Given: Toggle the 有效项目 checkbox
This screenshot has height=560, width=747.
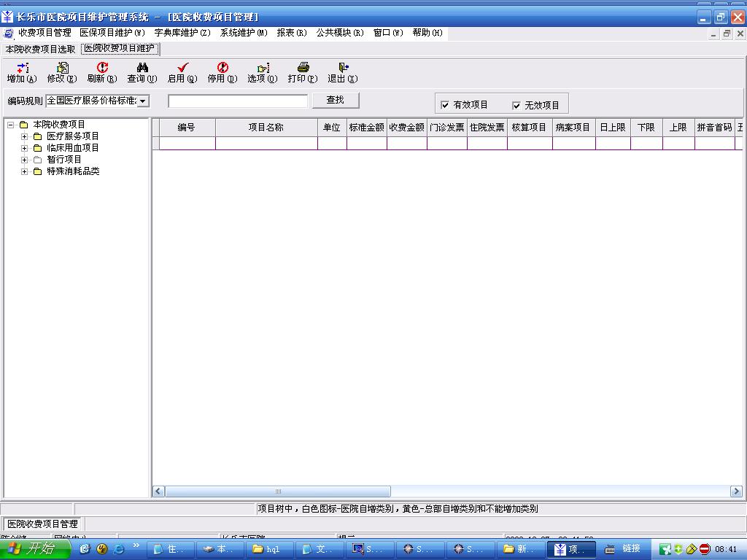Looking at the screenshot, I should coord(445,105).
